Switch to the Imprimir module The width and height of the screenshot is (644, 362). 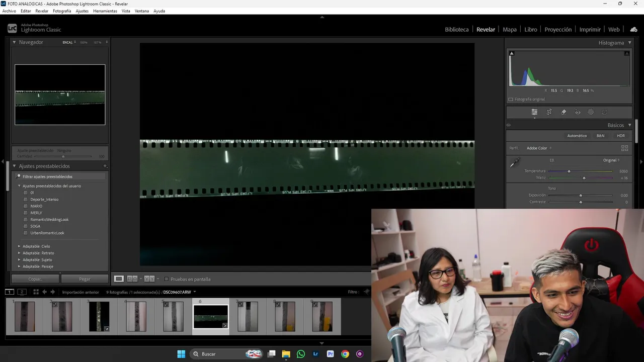tap(590, 30)
